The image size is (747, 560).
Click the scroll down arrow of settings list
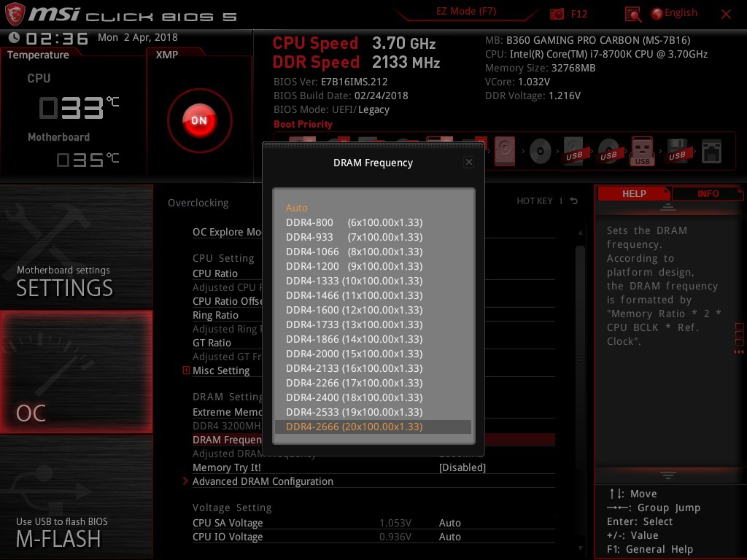pos(580,548)
